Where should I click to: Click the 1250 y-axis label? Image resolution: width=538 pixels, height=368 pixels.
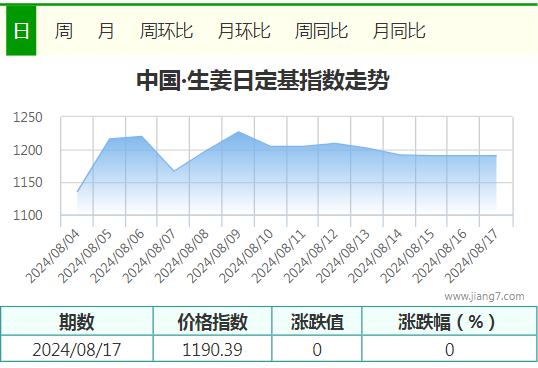[27, 117]
